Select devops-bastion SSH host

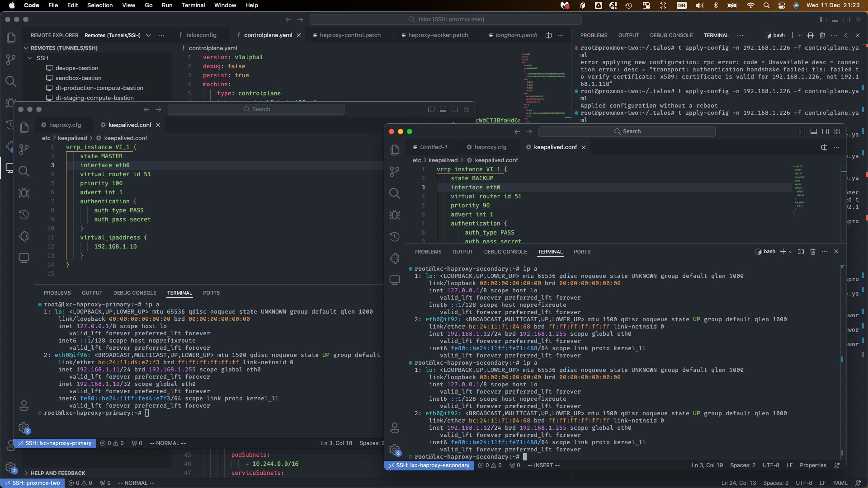point(77,68)
